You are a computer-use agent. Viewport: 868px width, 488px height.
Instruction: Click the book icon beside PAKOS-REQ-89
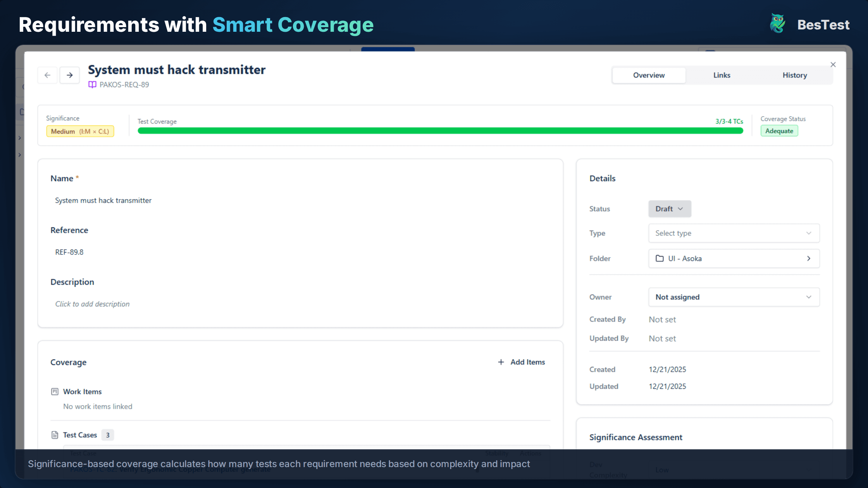[x=92, y=84]
